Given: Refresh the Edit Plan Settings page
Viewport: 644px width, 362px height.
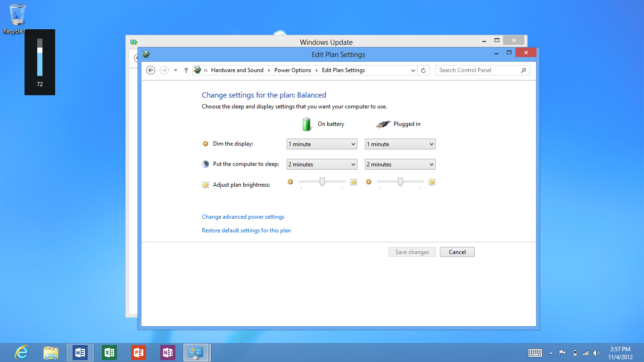Looking at the screenshot, I should click(423, 70).
